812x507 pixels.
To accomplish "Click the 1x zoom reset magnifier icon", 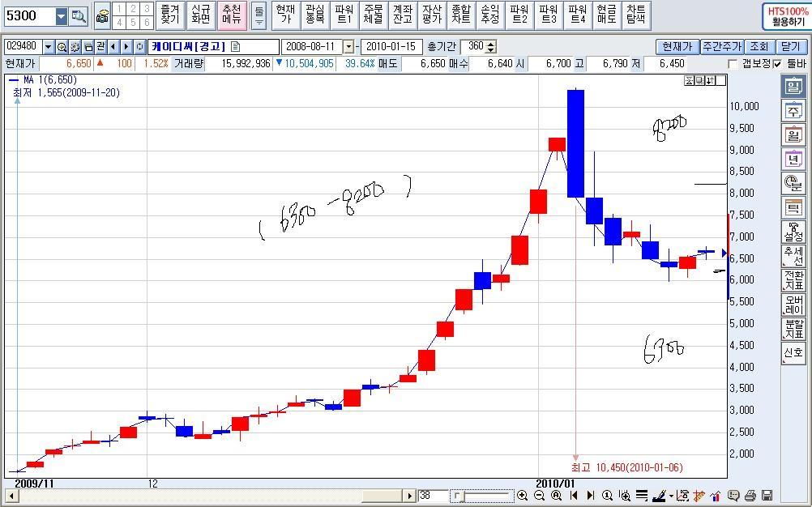I will click(x=608, y=496).
